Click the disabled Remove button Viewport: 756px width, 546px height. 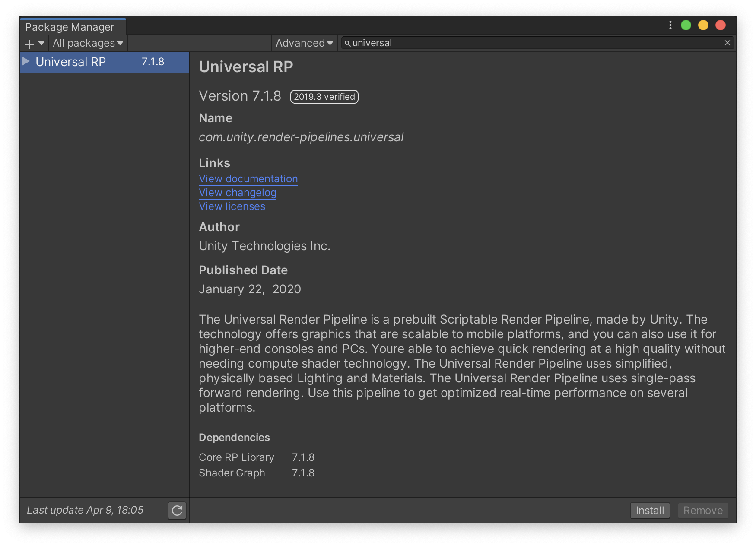click(703, 511)
